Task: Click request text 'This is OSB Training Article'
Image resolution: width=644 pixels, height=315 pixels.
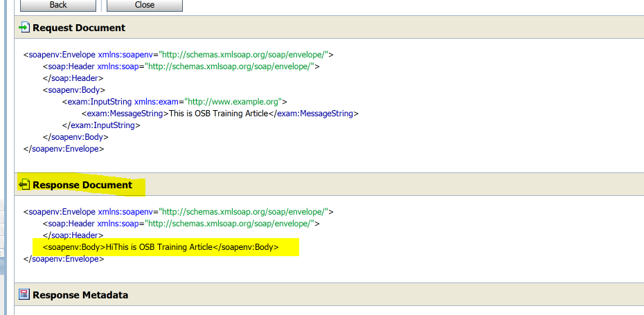Action: pos(219,114)
